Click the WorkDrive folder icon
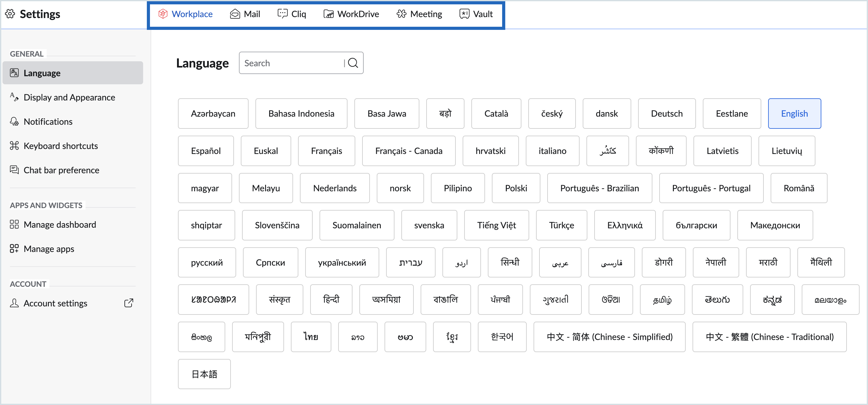The width and height of the screenshot is (868, 405). [x=329, y=14]
